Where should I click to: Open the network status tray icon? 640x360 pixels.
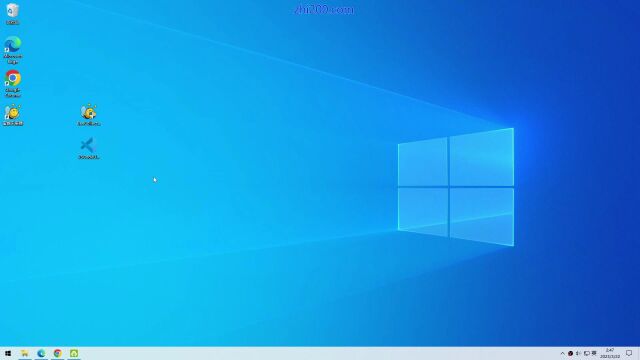[587, 353]
